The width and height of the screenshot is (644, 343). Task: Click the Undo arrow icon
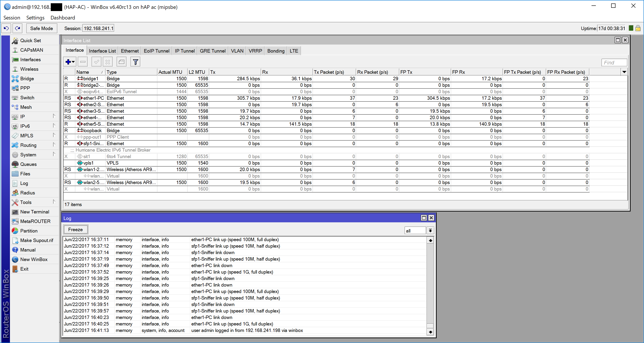point(6,28)
